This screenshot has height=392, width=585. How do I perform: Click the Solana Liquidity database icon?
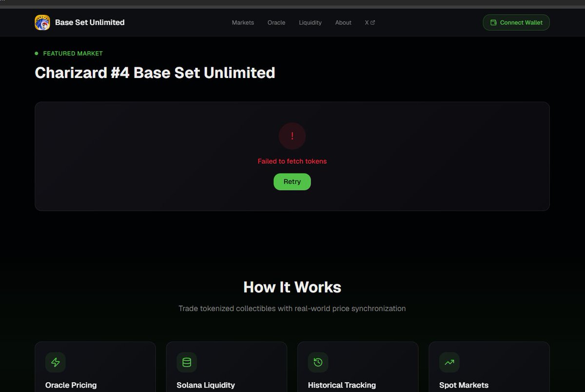[187, 362]
